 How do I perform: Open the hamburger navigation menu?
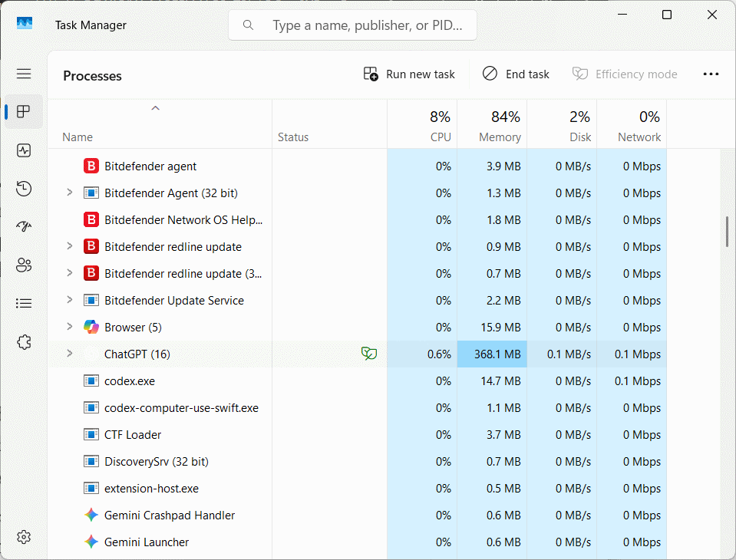24,74
